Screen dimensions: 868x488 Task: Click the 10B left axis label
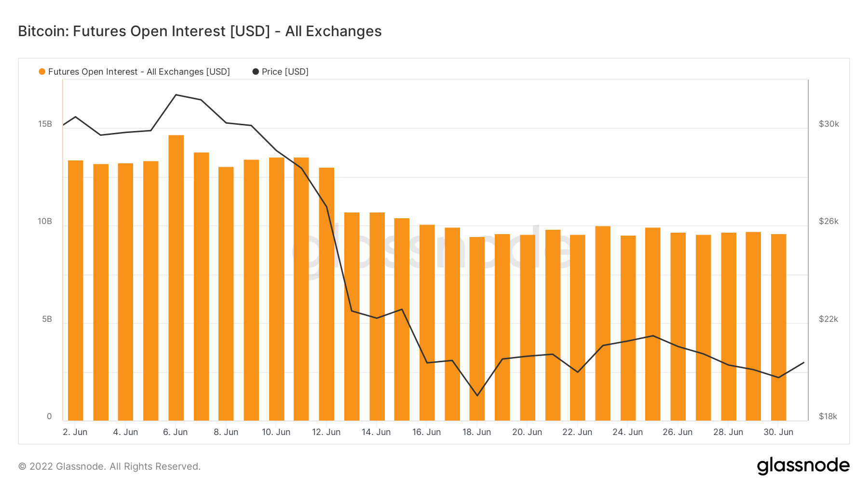click(x=45, y=222)
